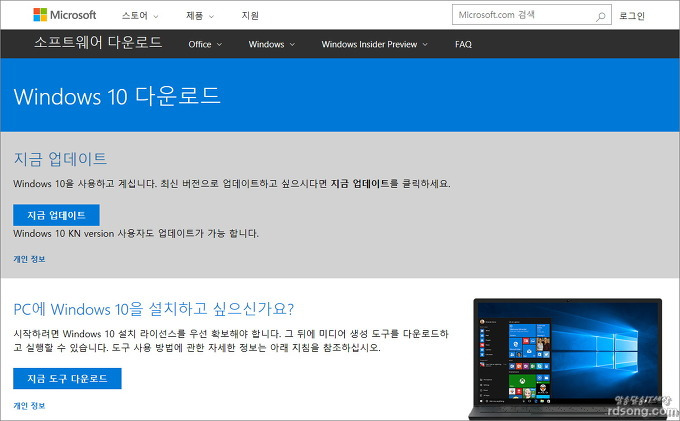
Task: Open the FAQ menu item
Action: pyautogui.click(x=463, y=44)
